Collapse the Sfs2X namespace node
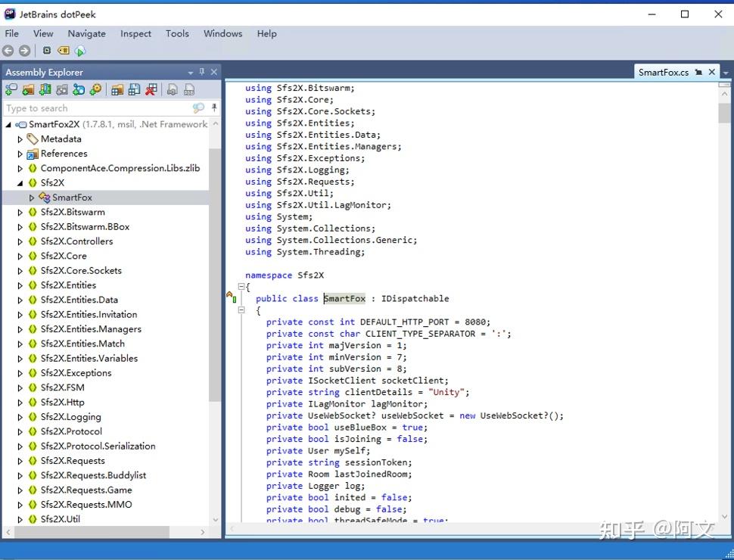Viewport: 734px width, 560px height. point(20,183)
